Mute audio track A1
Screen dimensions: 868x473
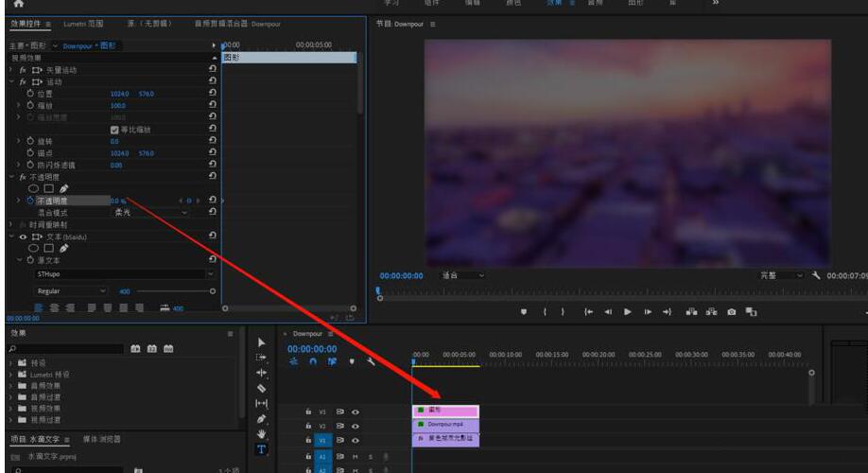click(356, 457)
